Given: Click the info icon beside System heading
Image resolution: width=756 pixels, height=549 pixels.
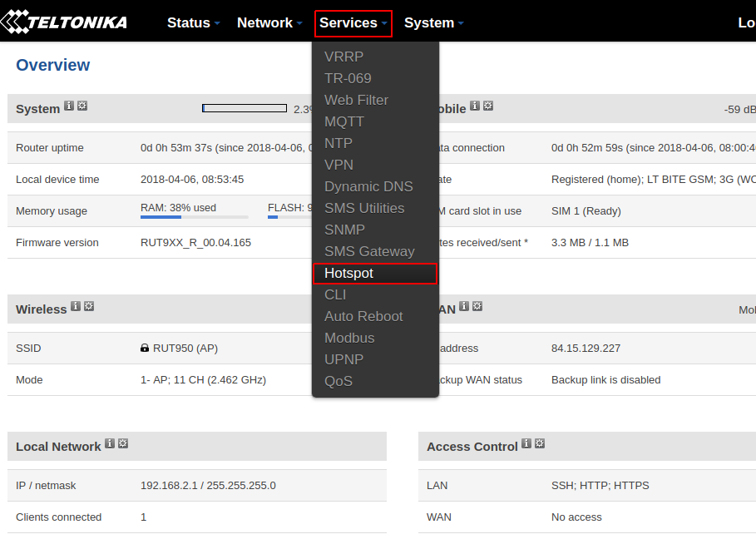Looking at the screenshot, I should point(69,106).
